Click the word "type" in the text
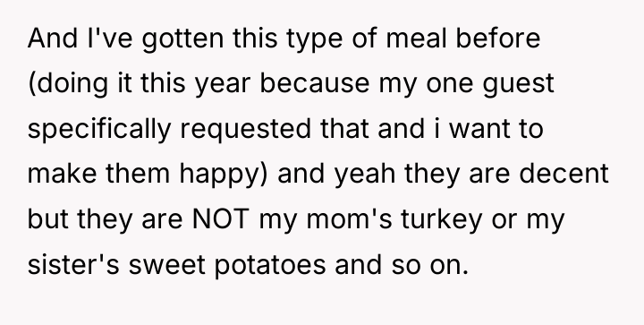The width and height of the screenshot is (644, 325). point(314,40)
